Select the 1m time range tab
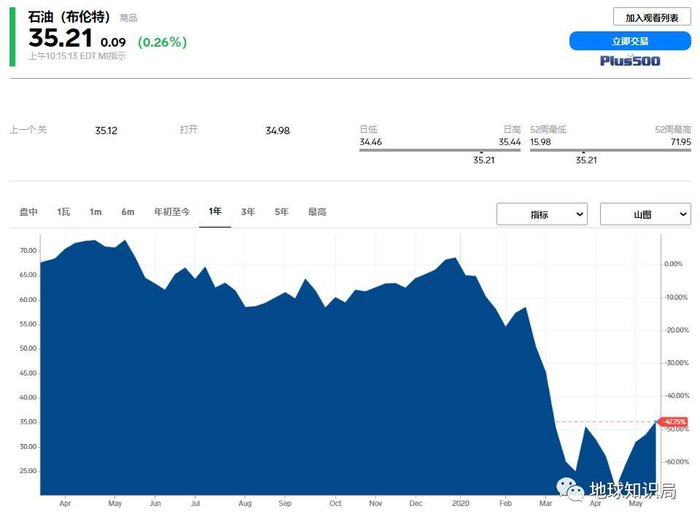 [95, 212]
